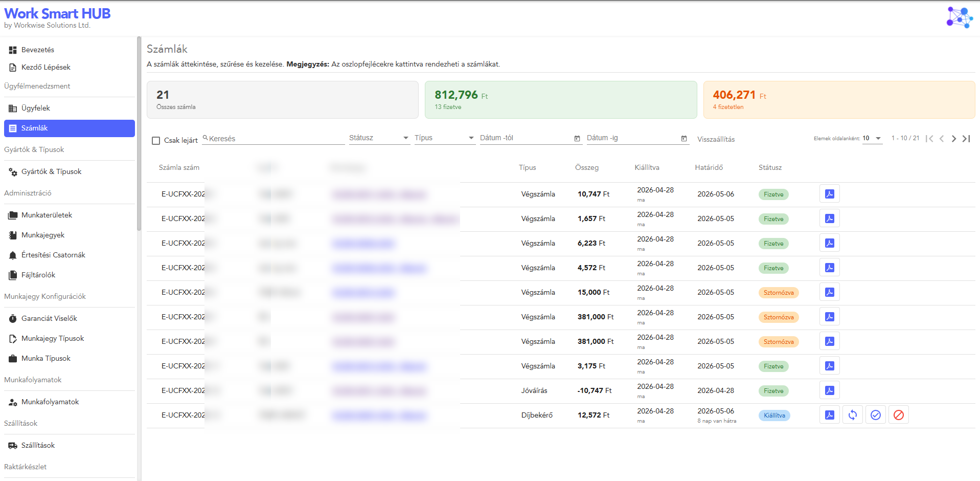Sort by the Státusz column header
The height and width of the screenshot is (481, 980).
[770, 167]
